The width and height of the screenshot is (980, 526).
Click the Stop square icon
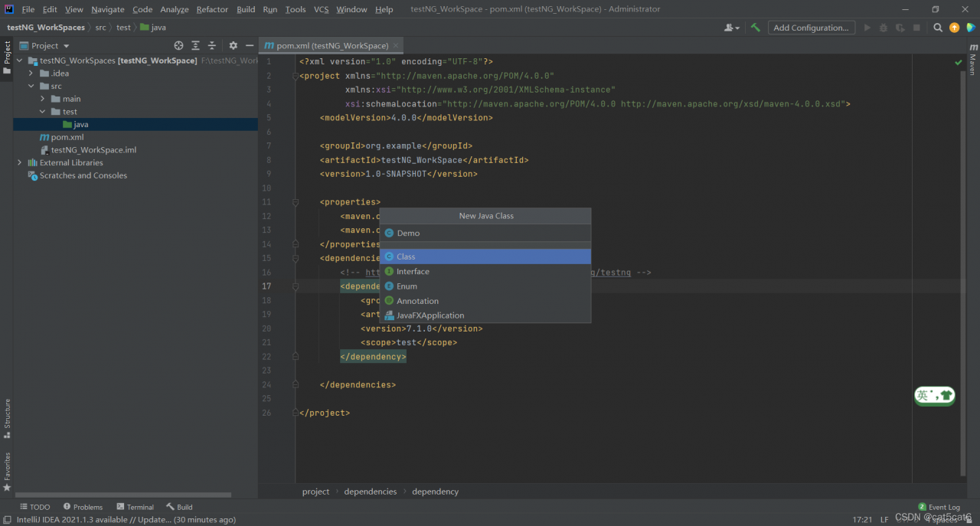point(916,28)
